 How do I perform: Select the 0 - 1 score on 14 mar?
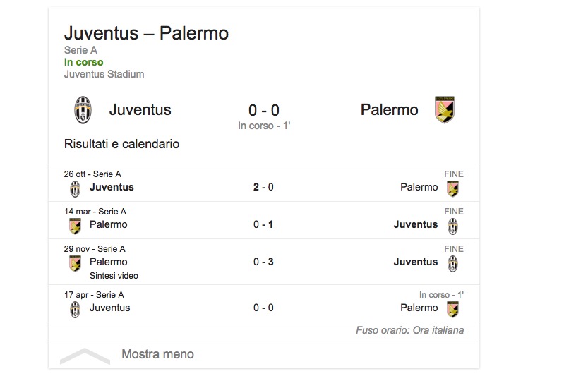[x=263, y=224]
